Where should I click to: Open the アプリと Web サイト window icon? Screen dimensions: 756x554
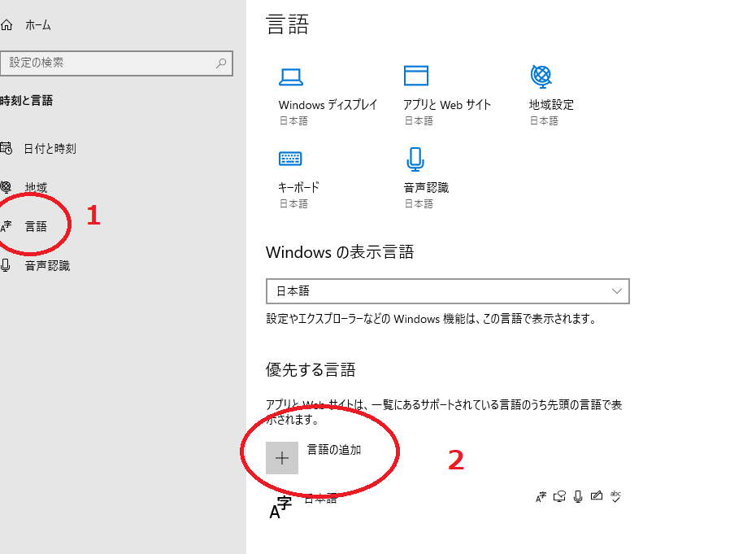pyautogui.click(x=415, y=76)
